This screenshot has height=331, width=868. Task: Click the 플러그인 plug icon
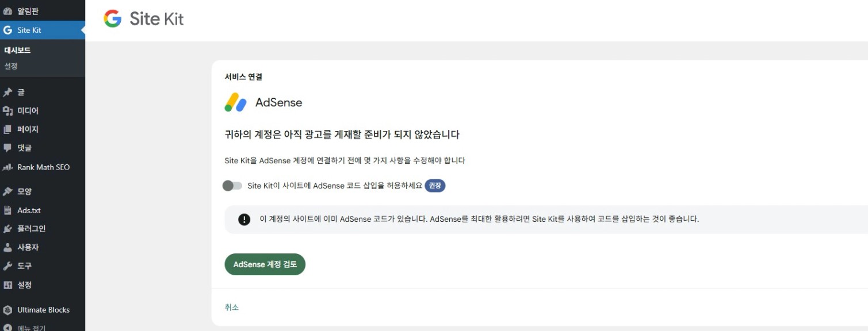(7, 229)
